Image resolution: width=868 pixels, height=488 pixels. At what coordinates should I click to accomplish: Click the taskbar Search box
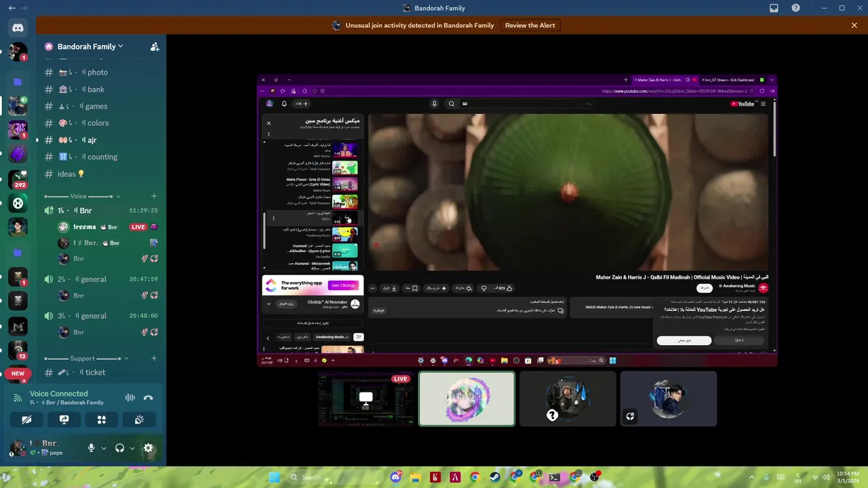click(x=332, y=477)
